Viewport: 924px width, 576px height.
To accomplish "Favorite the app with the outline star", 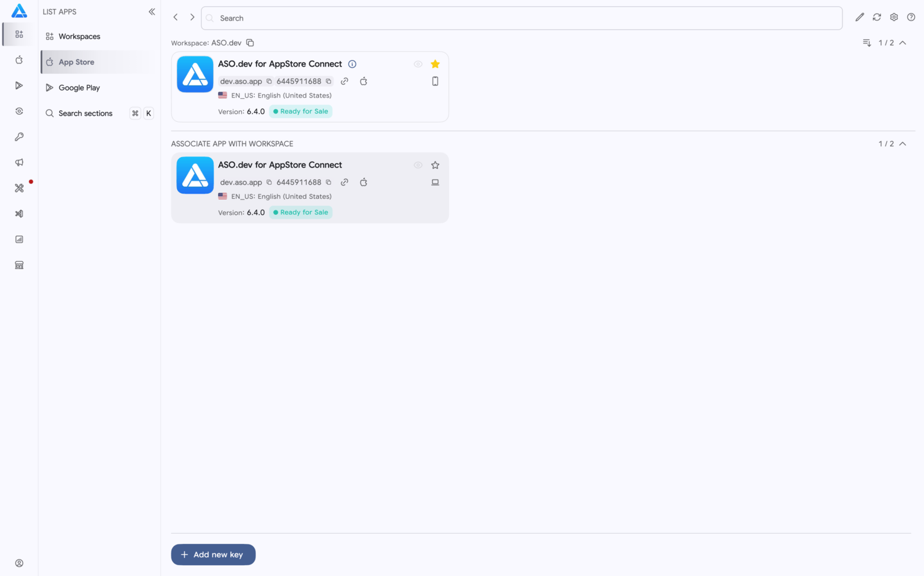I will tap(435, 165).
